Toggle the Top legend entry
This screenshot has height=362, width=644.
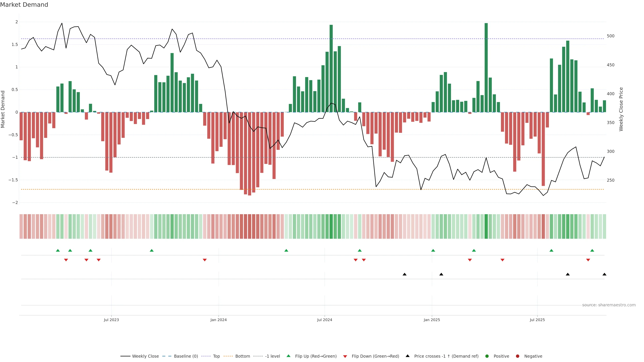[216, 356]
